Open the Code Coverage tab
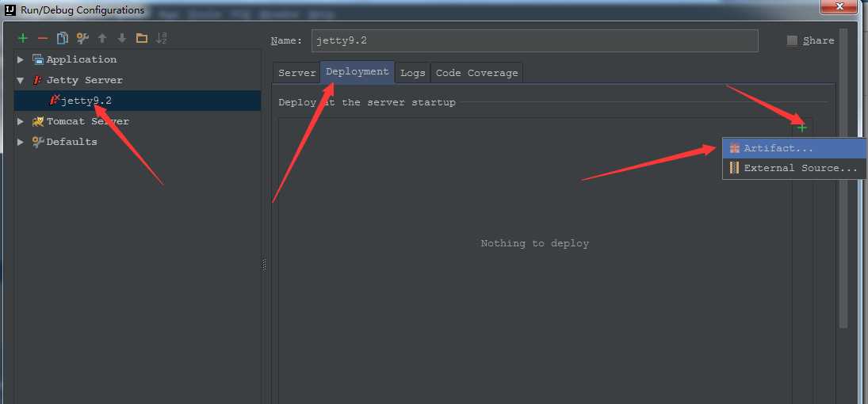 (476, 73)
